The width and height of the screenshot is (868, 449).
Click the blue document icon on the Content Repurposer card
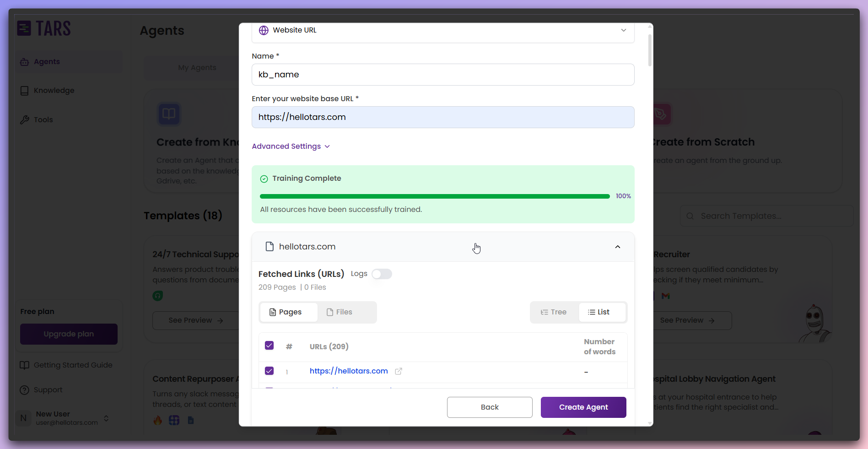pyautogui.click(x=191, y=420)
